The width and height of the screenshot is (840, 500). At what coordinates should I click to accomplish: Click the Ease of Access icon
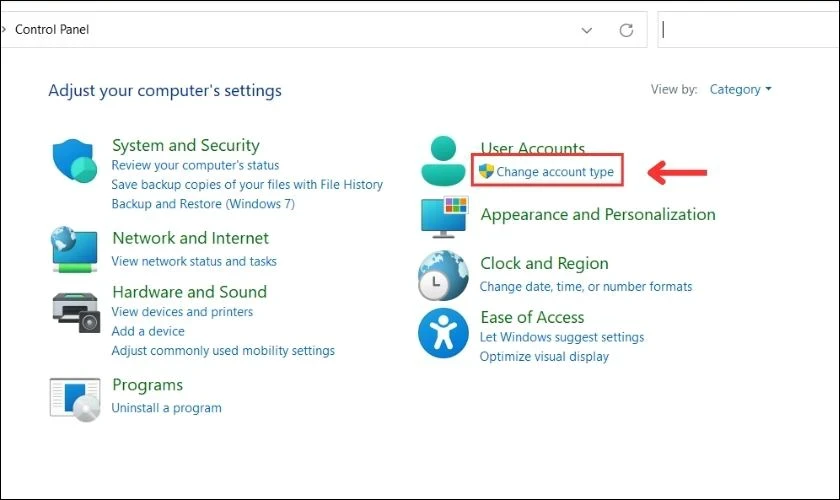point(443,333)
